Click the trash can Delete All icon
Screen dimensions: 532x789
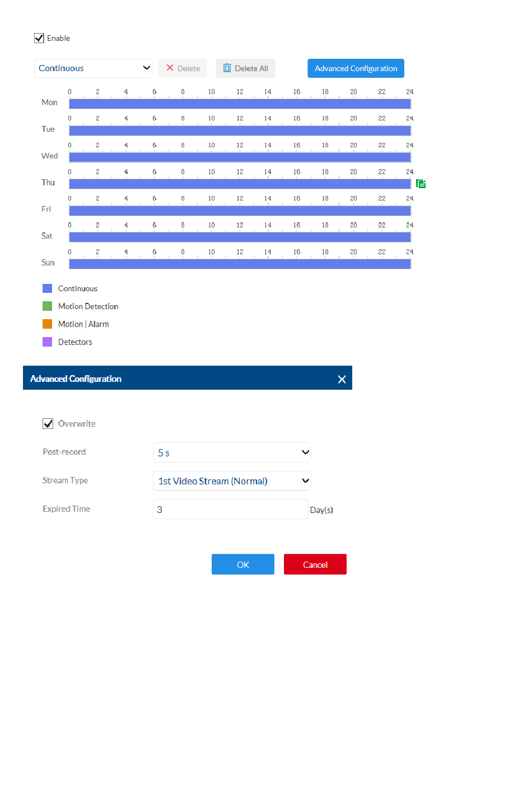tap(227, 68)
